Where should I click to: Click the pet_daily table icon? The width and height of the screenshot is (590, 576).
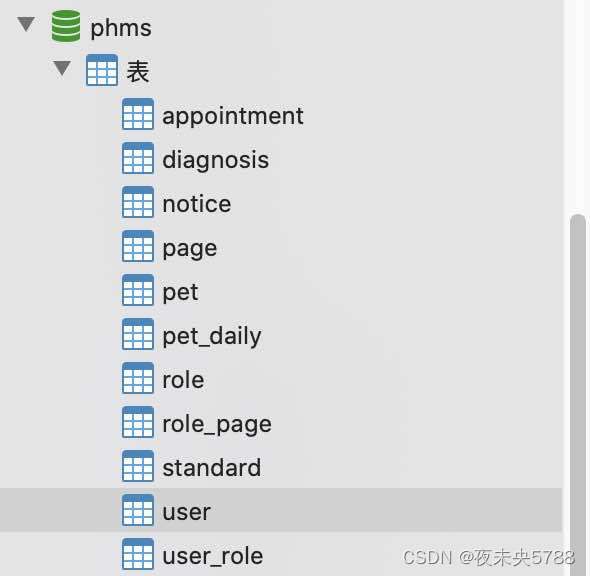pos(138,334)
